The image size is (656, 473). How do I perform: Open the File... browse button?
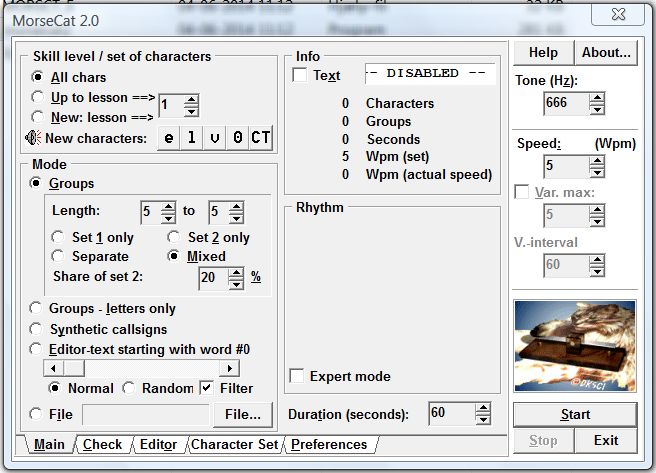[x=242, y=414]
